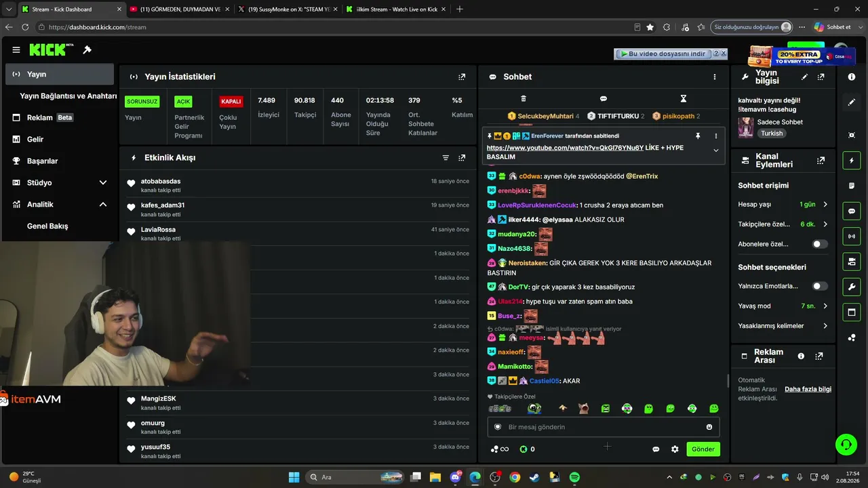The height and width of the screenshot is (488, 868).
Task: Open the emoji picker in the message box
Action: coord(709,427)
